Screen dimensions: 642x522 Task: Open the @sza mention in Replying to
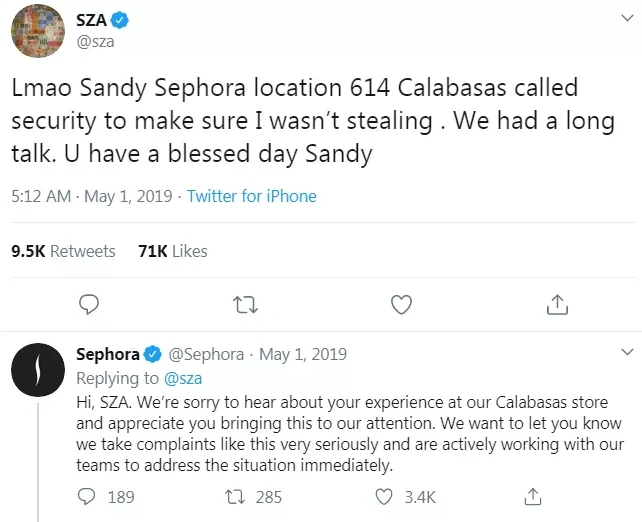(181, 378)
